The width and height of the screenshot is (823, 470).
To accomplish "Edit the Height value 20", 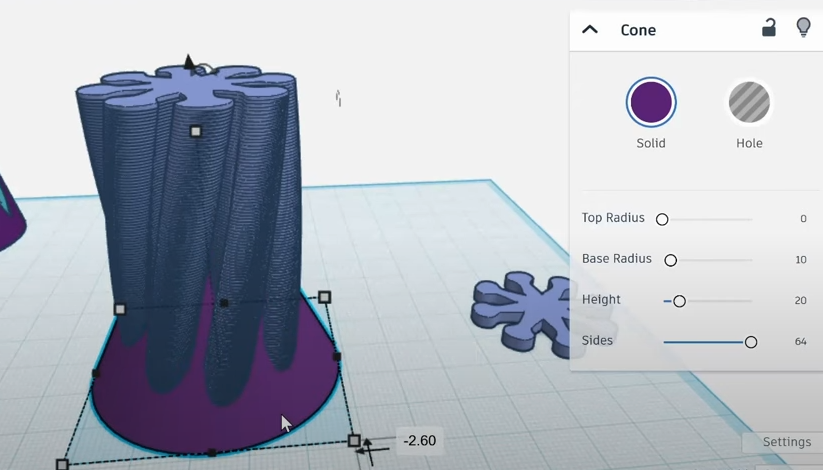I will click(x=800, y=300).
